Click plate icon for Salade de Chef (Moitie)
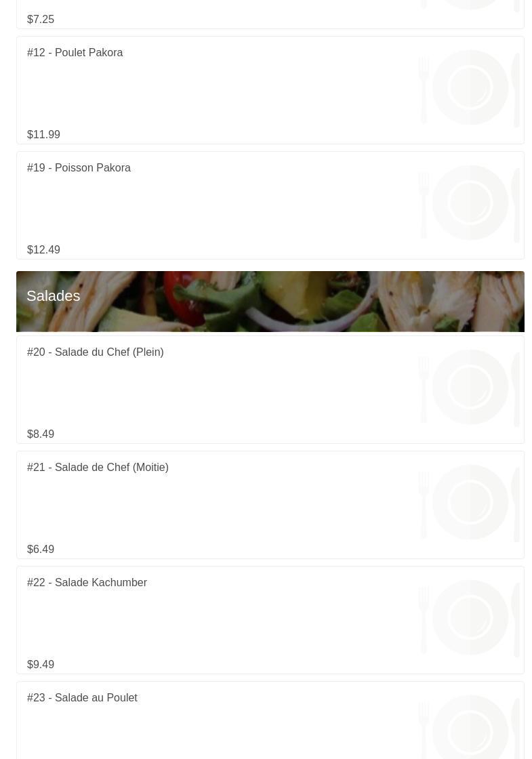Viewport: 532px width, 759px height. coord(470,502)
